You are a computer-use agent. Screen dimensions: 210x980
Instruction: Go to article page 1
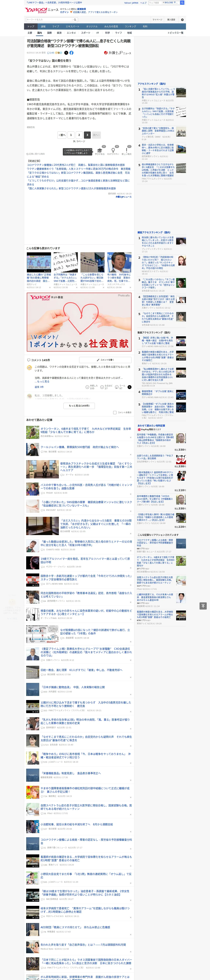pos(71,135)
